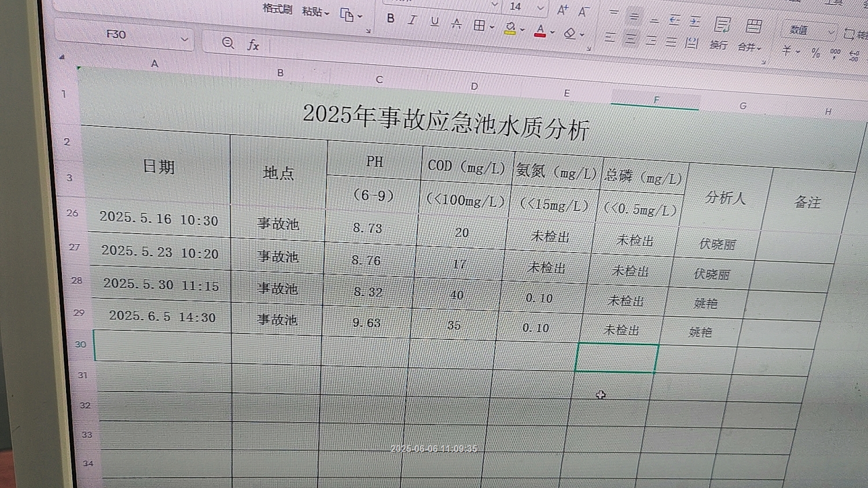Viewport: 868px width, 488px height.
Task: Toggle center horizontal alignment
Action: pos(631,39)
